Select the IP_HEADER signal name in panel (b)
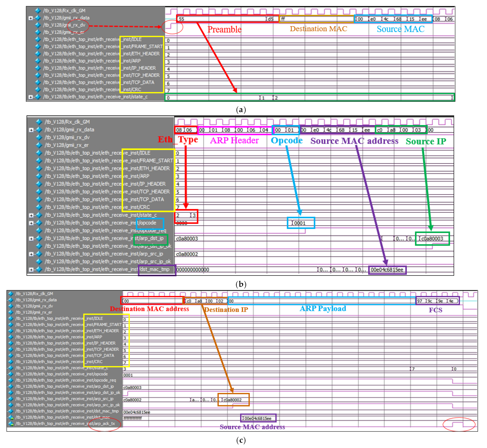 tap(105, 184)
